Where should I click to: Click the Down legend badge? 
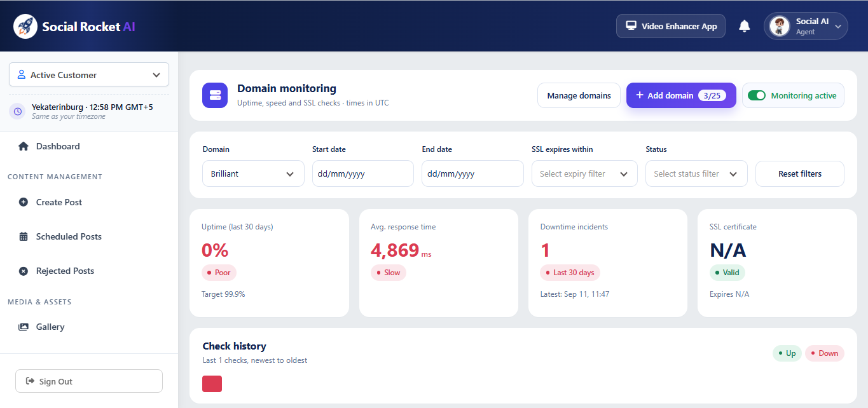coord(825,353)
